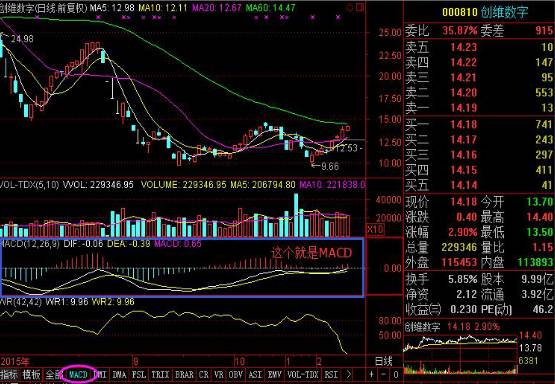Click the VR indicator tab

coord(219,374)
